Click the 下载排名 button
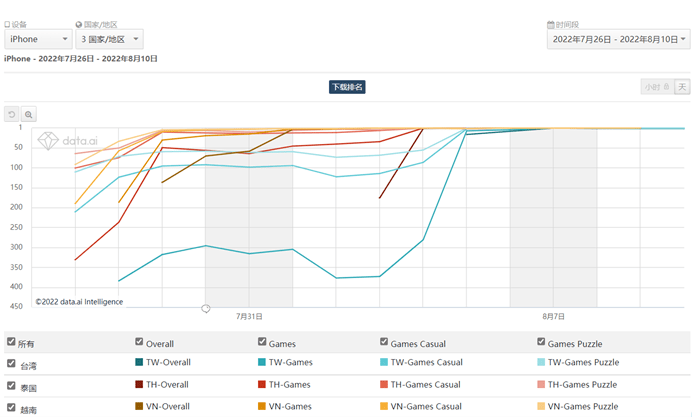 point(346,87)
